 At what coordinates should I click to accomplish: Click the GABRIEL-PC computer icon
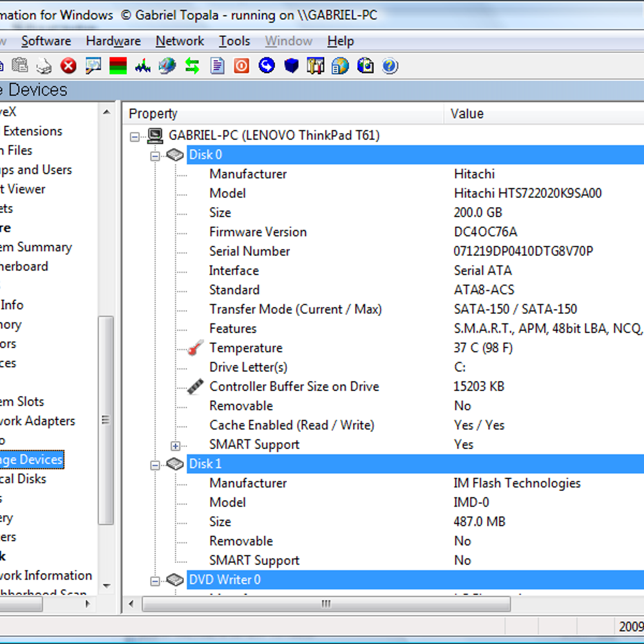tap(155, 136)
